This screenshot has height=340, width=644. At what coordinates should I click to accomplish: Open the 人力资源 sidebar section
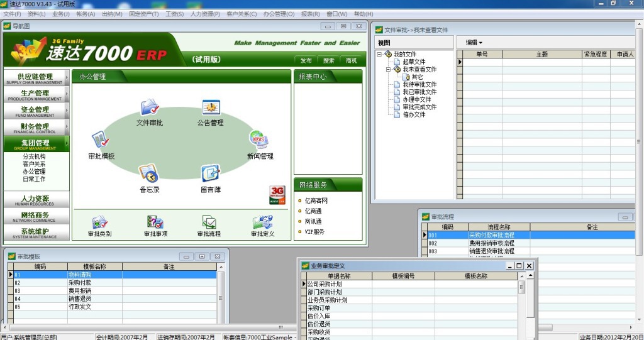(36, 200)
